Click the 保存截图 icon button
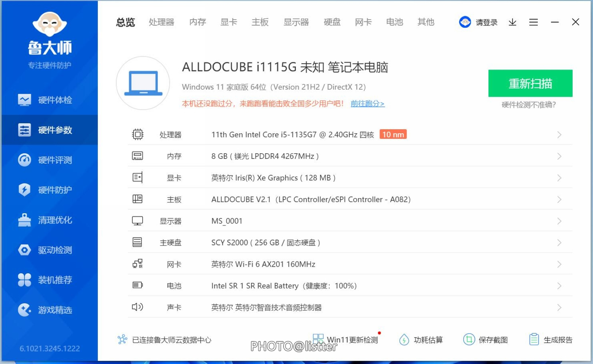This screenshot has height=364, width=593. tap(469, 340)
